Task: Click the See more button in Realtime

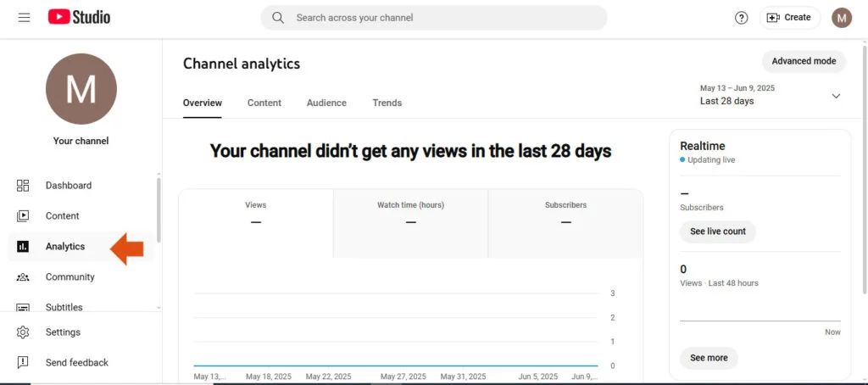Action: [x=709, y=358]
